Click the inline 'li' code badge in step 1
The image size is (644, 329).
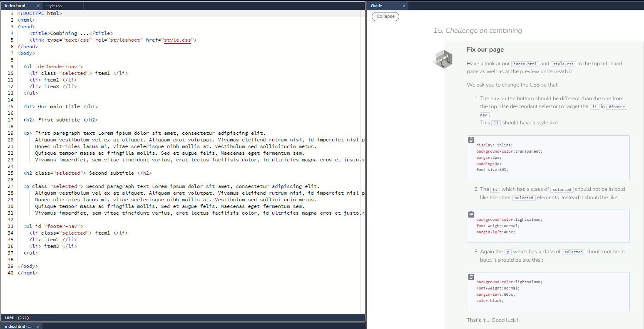tap(594, 106)
